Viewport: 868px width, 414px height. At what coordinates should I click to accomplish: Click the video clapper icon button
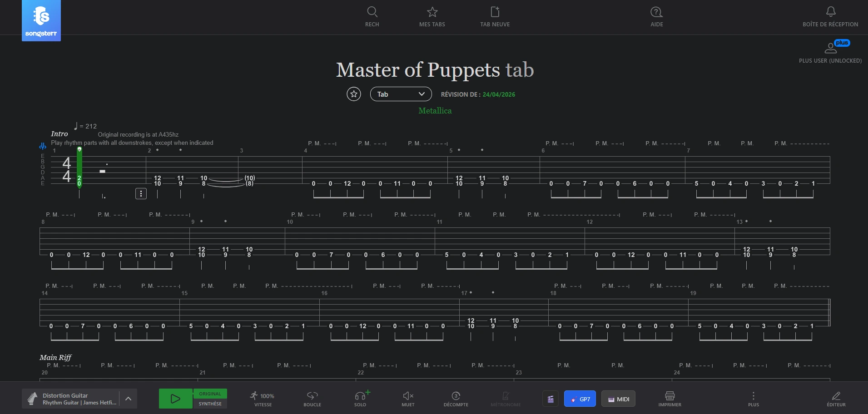[x=551, y=399]
